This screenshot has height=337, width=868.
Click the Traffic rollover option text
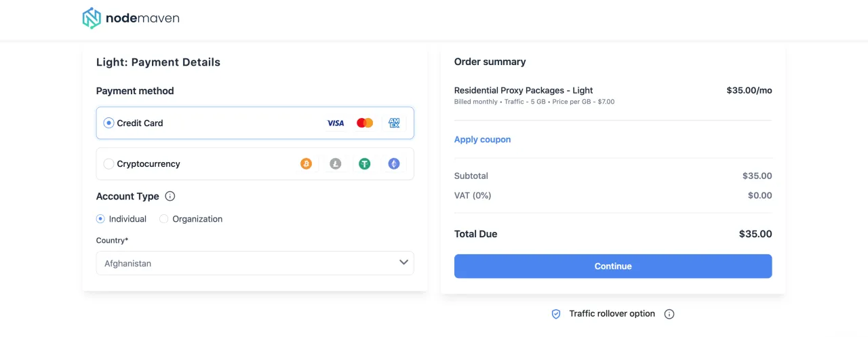tap(612, 314)
